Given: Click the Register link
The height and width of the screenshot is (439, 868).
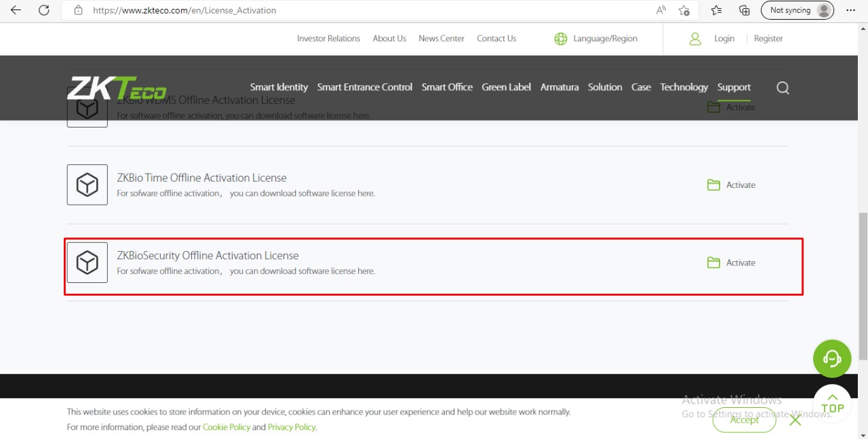Looking at the screenshot, I should [768, 39].
